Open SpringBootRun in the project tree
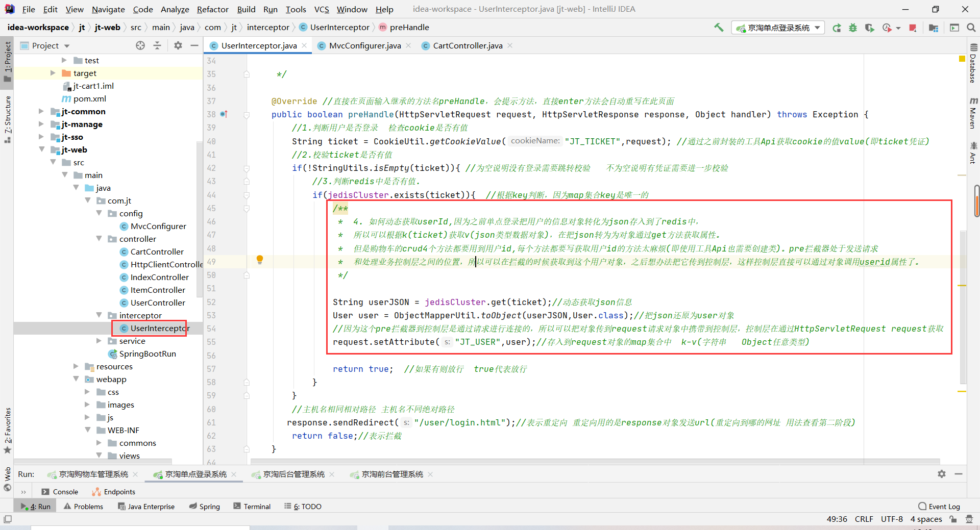The width and height of the screenshot is (980, 530). click(x=148, y=354)
